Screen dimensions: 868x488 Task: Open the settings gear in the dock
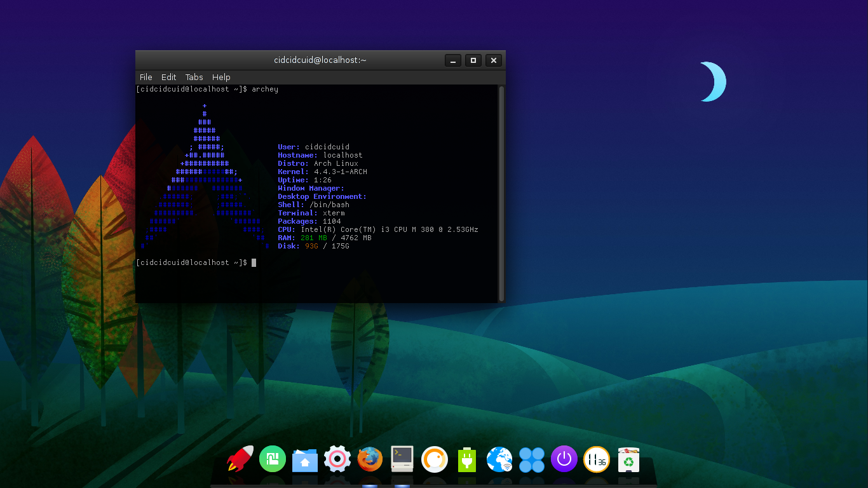tap(337, 459)
